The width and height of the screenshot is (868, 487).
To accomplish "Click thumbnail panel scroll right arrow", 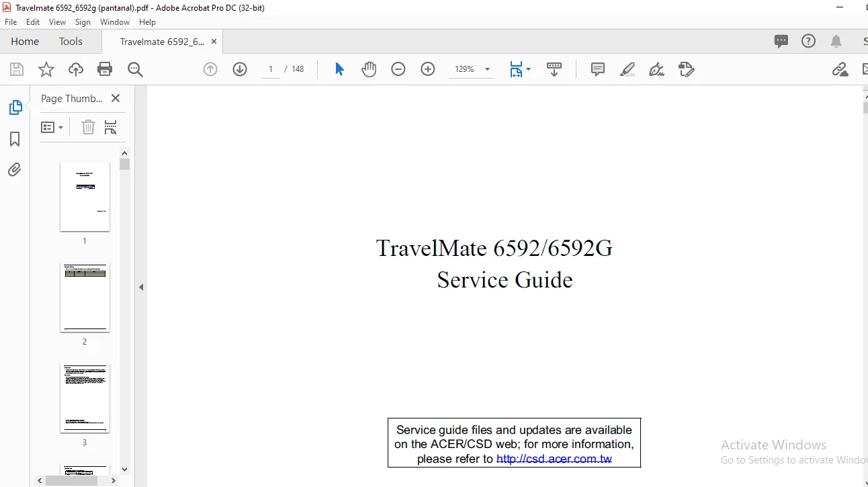I will pos(113,480).
